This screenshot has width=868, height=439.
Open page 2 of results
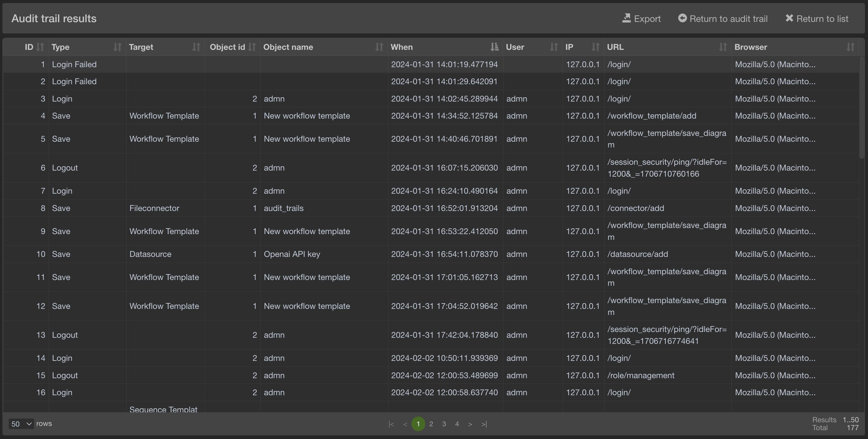(x=431, y=424)
